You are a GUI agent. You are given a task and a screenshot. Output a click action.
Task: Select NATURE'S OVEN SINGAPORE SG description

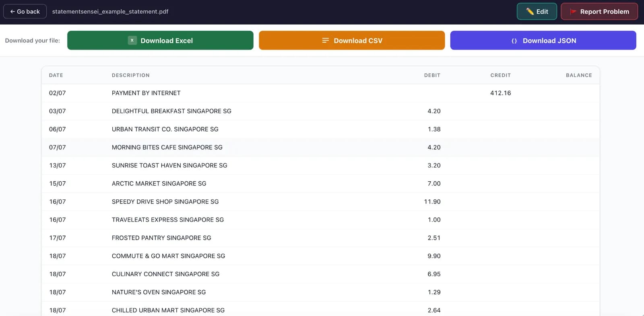pos(159,292)
